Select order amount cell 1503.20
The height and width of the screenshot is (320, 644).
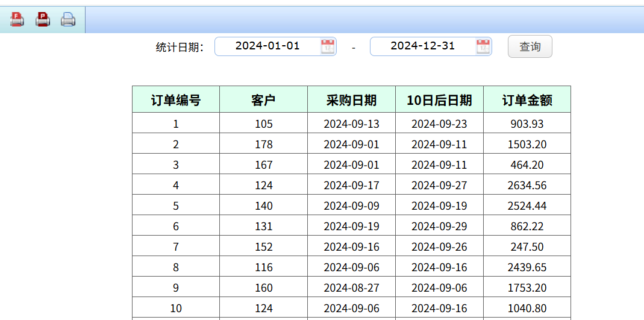527,144
